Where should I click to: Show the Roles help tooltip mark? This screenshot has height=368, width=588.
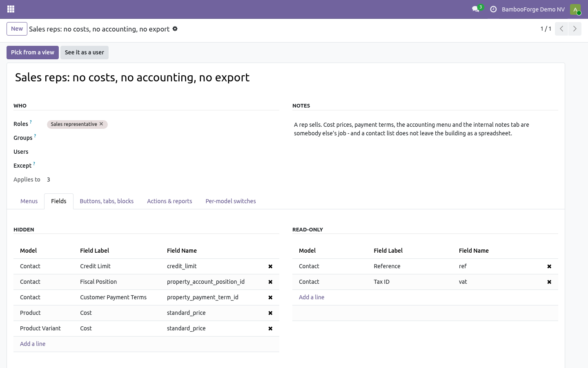31,122
